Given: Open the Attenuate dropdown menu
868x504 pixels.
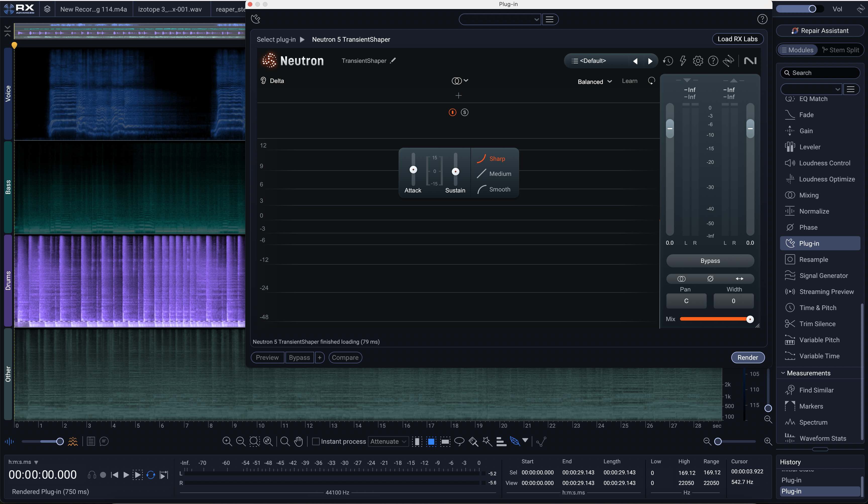Looking at the screenshot, I should [388, 441].
